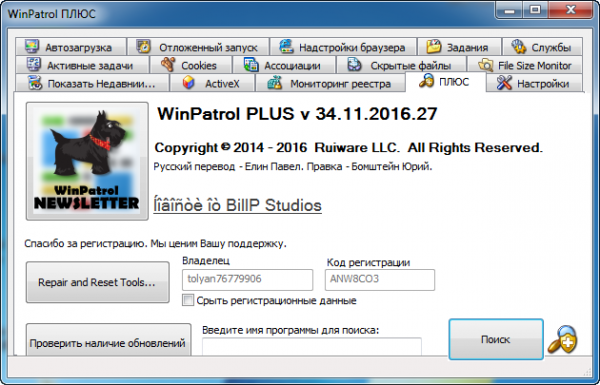Click the Отложенный запуск clock icon
The image size is (600, 385).
pyautogui.click(x=144, y=47)
